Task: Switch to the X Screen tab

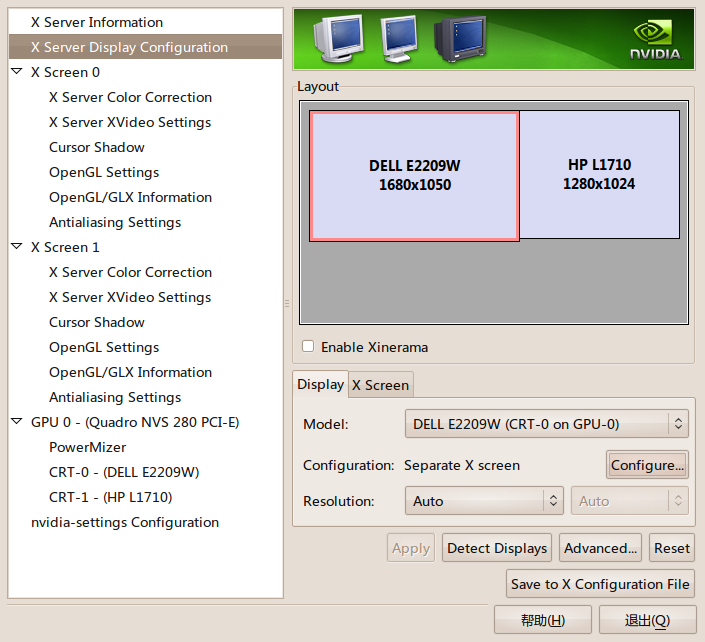Action: pos(380,385)
